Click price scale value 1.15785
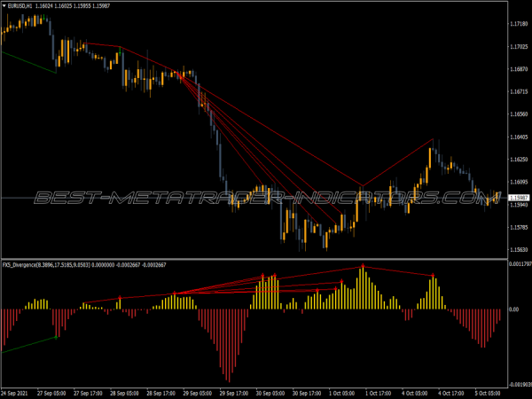The width and height of the screenshot is (532, 399). pyautogui.click(x=519, y=227)
